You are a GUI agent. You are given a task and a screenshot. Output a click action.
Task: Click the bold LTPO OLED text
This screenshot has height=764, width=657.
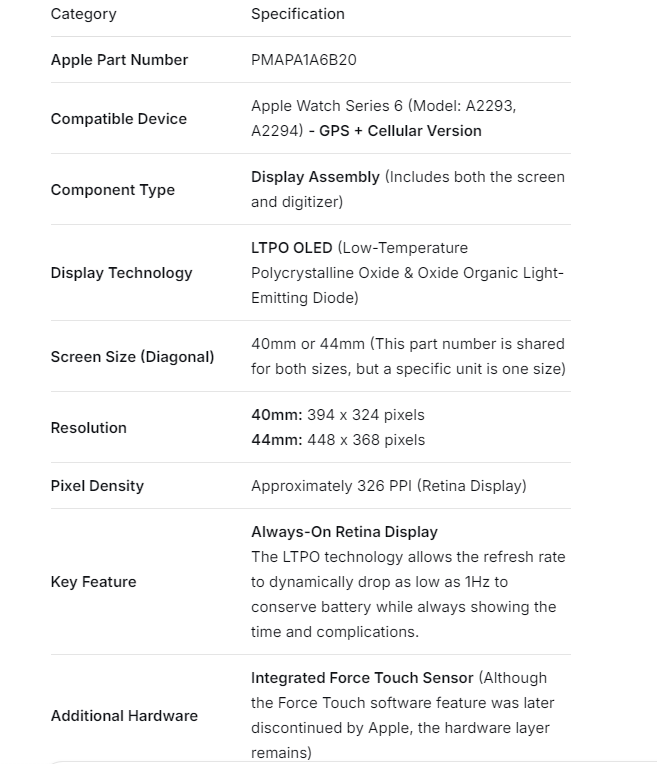point(291,248)
